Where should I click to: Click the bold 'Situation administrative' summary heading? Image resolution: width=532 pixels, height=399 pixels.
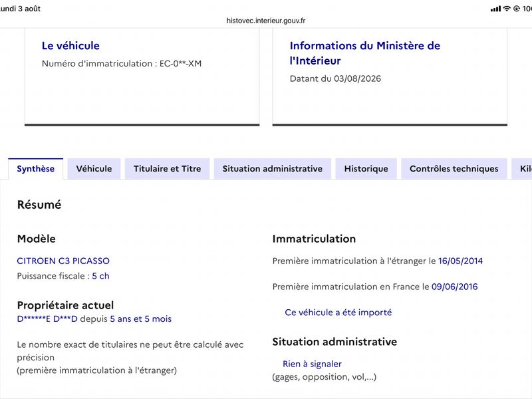[334, 342]
